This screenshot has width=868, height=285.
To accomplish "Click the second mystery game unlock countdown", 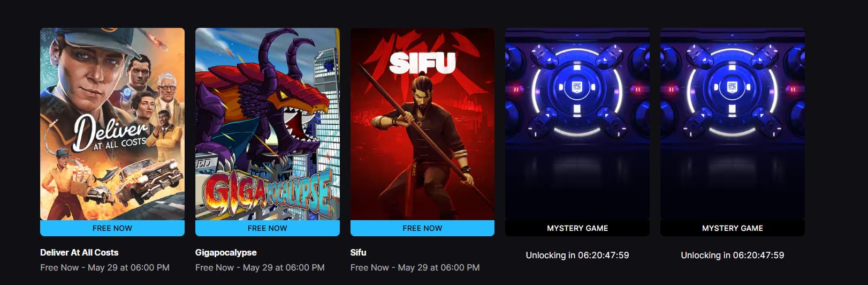I will (x=733, y=256).
